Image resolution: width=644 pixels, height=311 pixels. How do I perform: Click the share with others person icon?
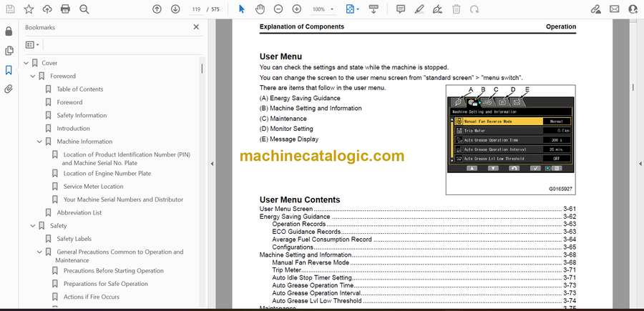pyautogui.click(x=633, y=9)
